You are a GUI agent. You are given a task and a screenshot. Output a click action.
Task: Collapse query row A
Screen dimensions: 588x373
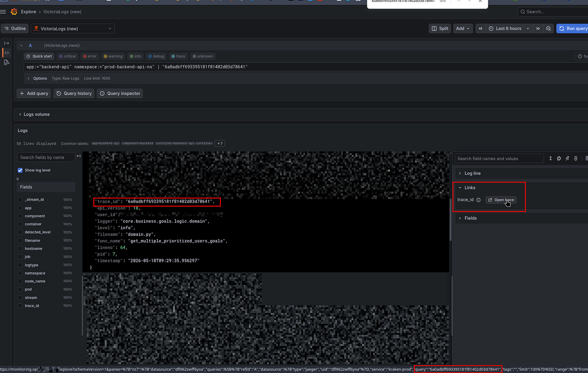21,46
